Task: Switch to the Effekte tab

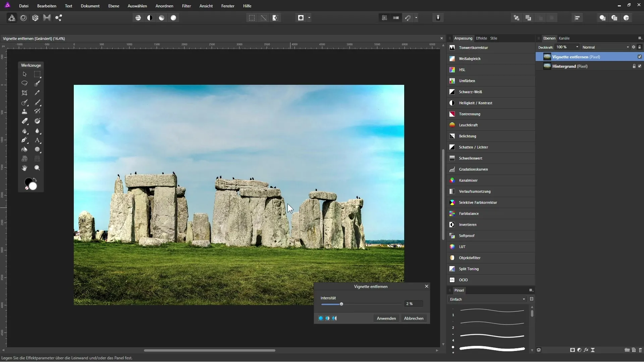Action: pyautogui.click(x=481, y=38)
